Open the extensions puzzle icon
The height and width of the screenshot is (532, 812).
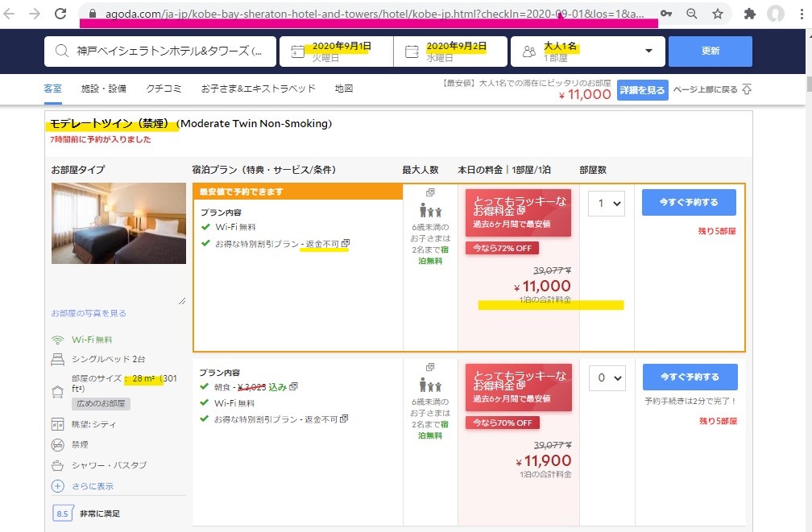click(749, 14)
